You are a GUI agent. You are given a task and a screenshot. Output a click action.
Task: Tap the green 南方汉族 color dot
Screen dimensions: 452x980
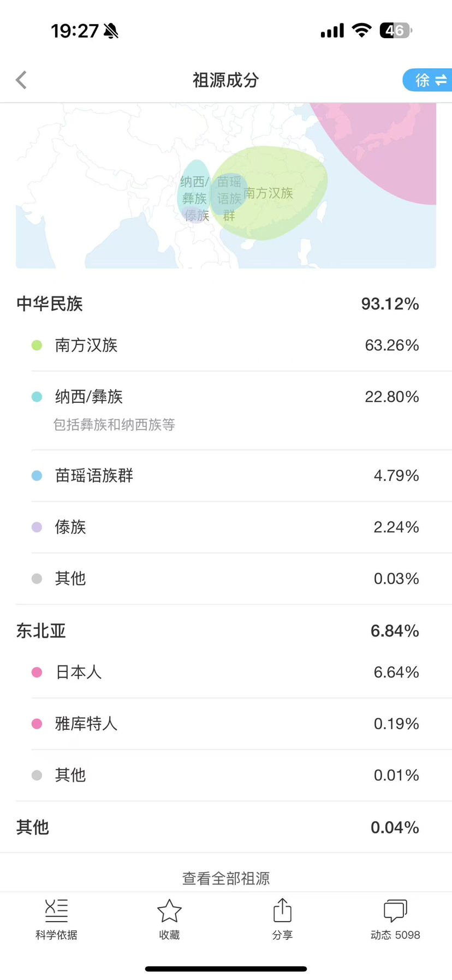[x=37, y=345]
